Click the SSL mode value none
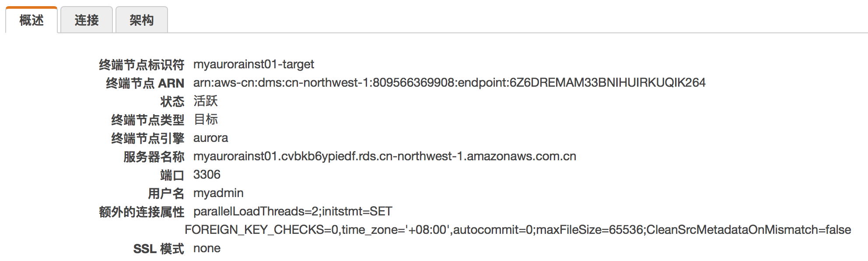The image size is (868, 261). click(x=207, y=248)
